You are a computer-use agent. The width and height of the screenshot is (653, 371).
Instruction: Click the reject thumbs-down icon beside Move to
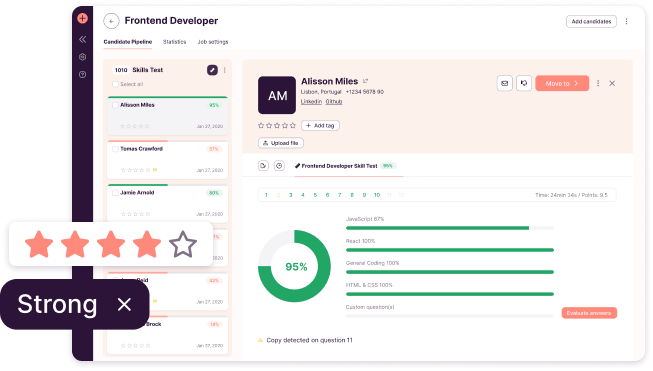(524, 83)
